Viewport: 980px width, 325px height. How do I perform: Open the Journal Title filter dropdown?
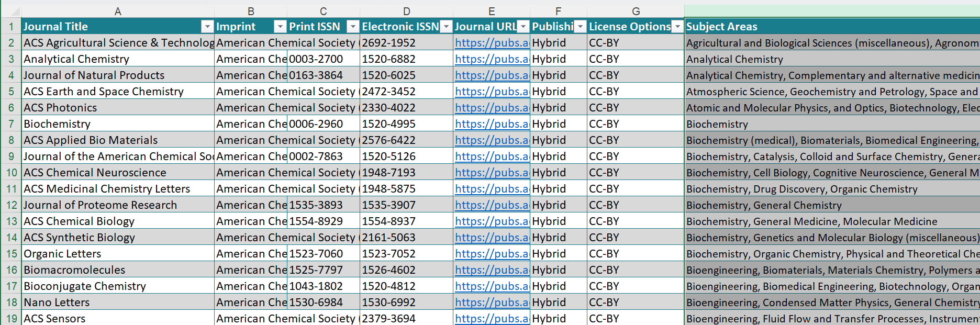click(208, 27)
